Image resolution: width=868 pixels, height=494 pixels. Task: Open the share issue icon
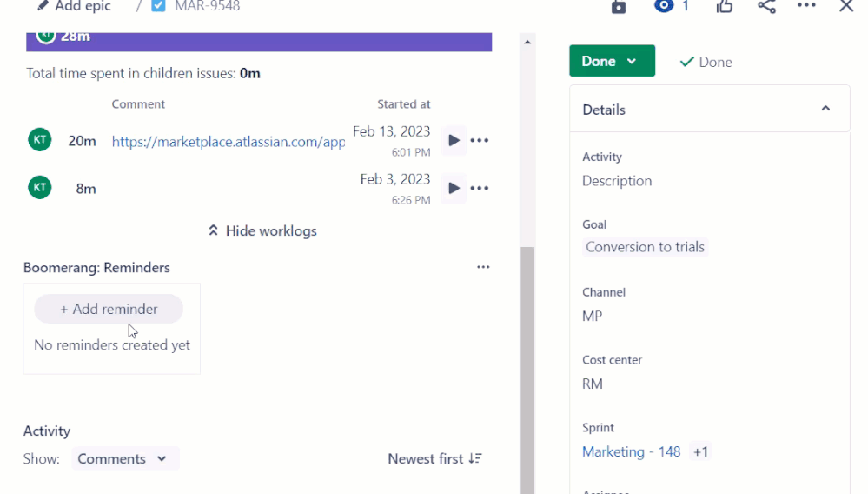[766, 6]
